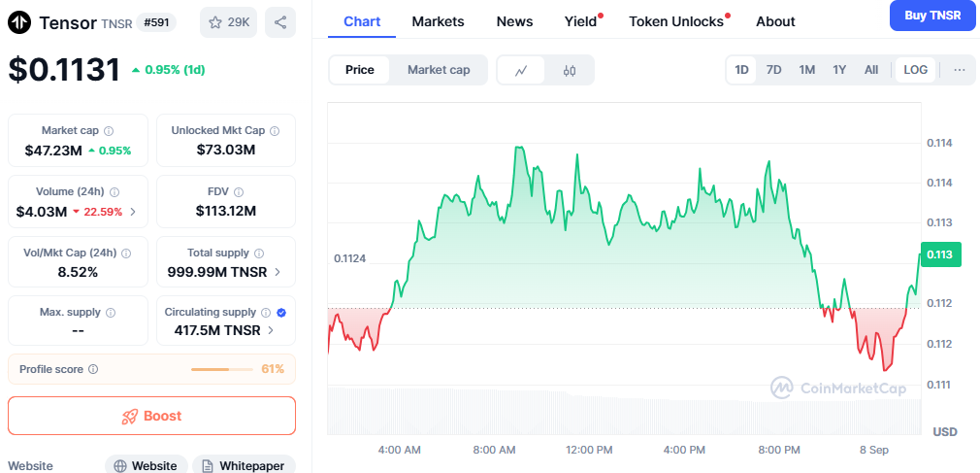980x473 pixels.
Task: Select All time range
Action: click(x=871, y=70)
